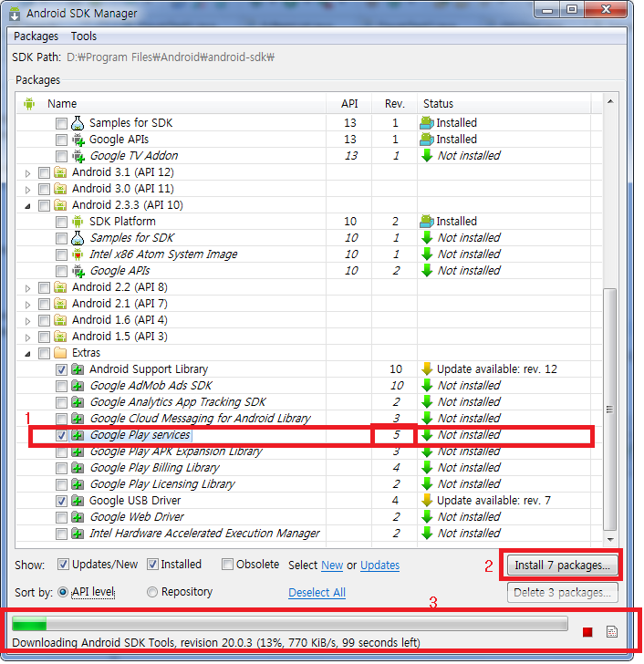Click the flask icon of Samples for SDK API 13
The height and width of the screenshot is (664, 644).
tap(78, 123)
